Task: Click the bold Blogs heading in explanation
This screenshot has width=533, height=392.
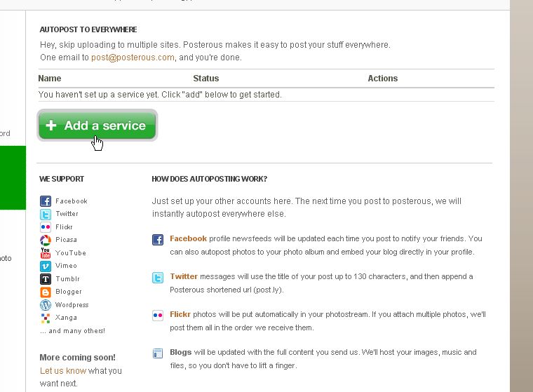Action: (x=181, y=352)
